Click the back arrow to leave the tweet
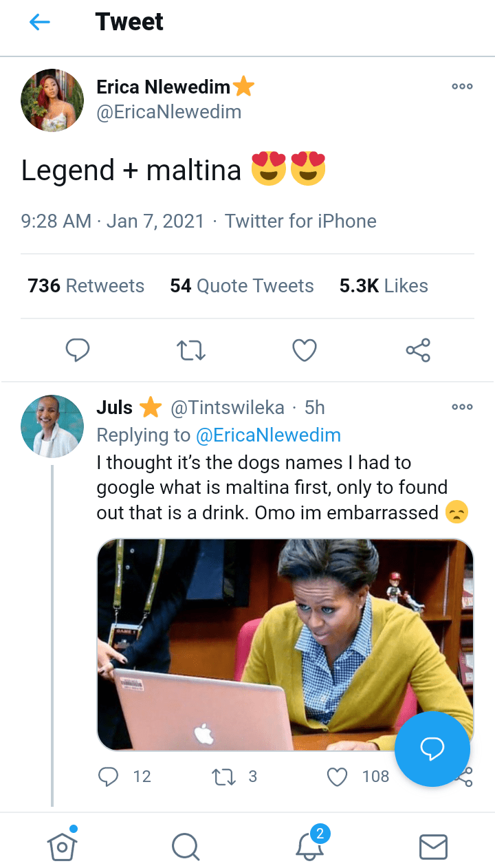 40,22
